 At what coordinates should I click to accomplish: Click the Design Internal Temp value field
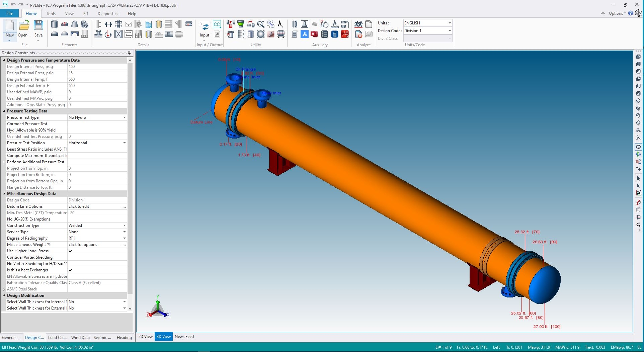pyautogui.click(x=97, y=79)
